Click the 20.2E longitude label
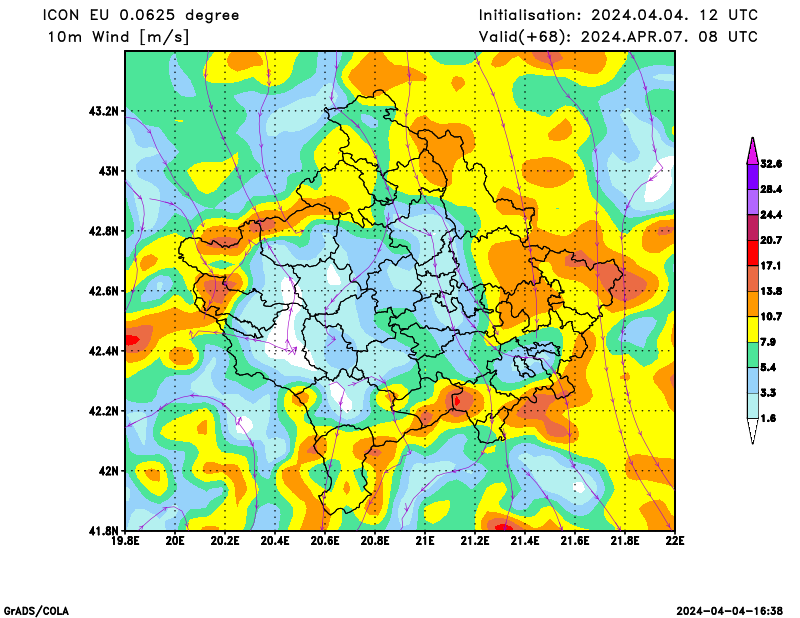The width and height of the screenshot is (800, 618). click(225, 541)
